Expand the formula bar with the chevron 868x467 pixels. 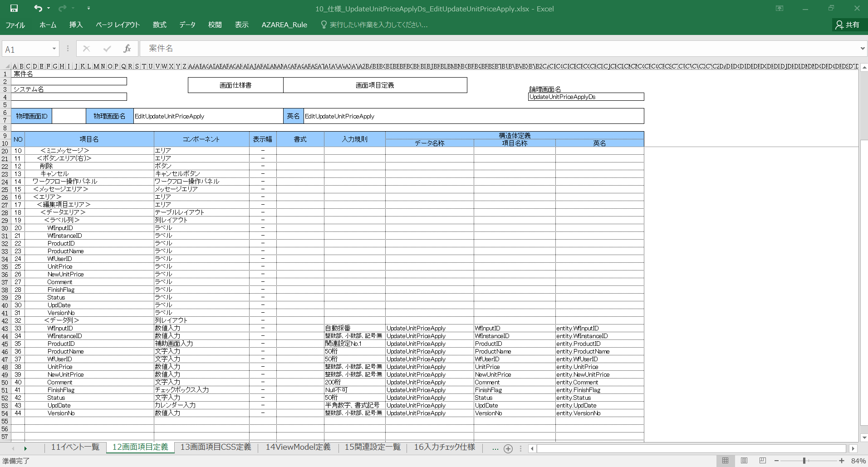click(x=863, y=49)
